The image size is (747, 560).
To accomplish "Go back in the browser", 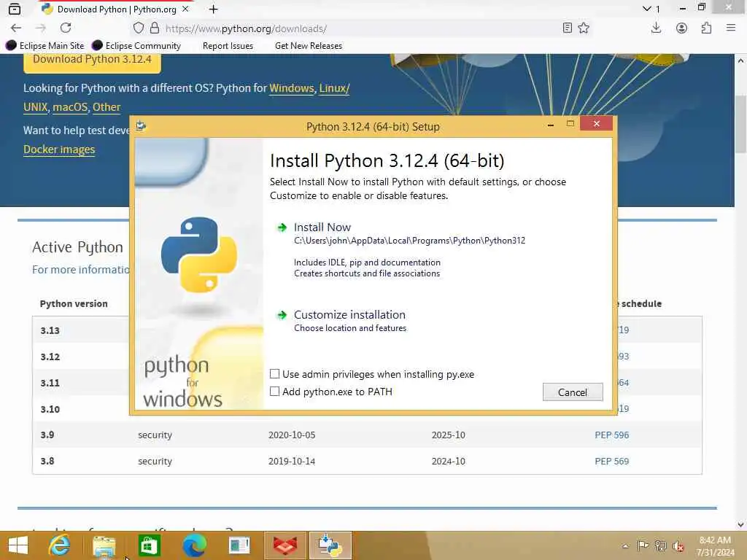I will coord(16,28).
